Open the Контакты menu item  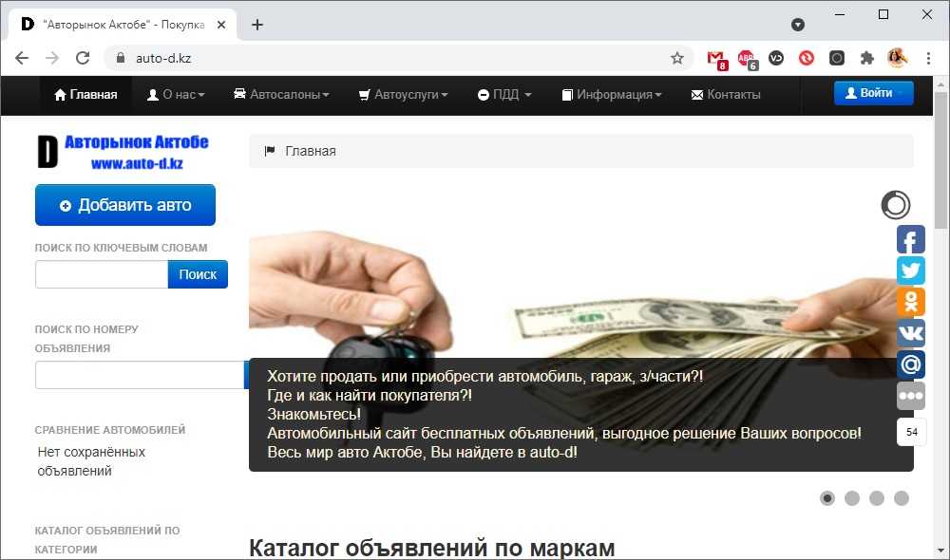pos(726,95)
